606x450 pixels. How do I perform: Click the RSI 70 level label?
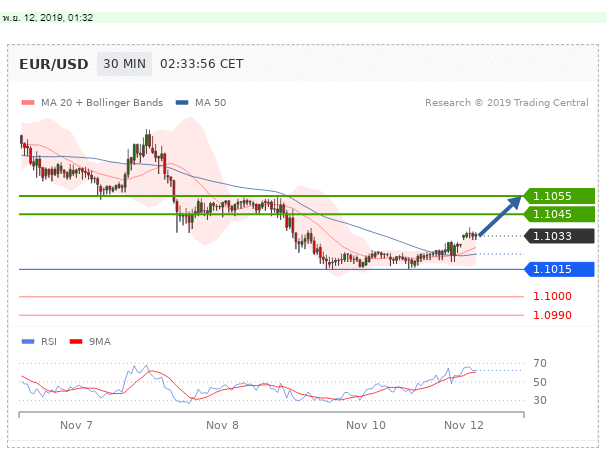point(540,363)
